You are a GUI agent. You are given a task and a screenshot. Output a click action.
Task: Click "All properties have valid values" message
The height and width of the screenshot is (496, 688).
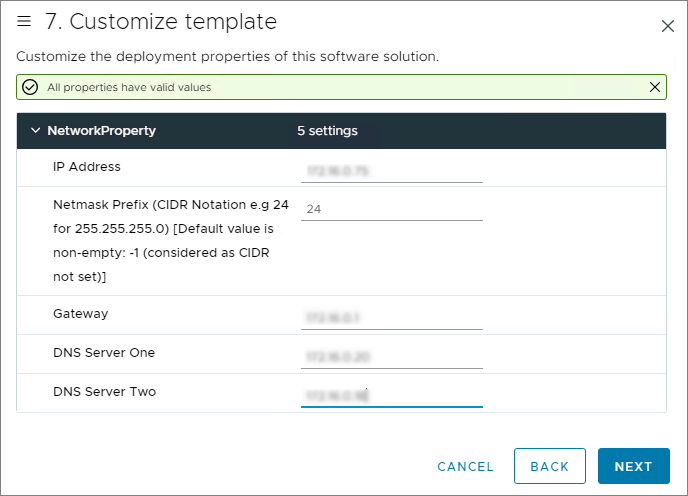click(x=129, y=87)
